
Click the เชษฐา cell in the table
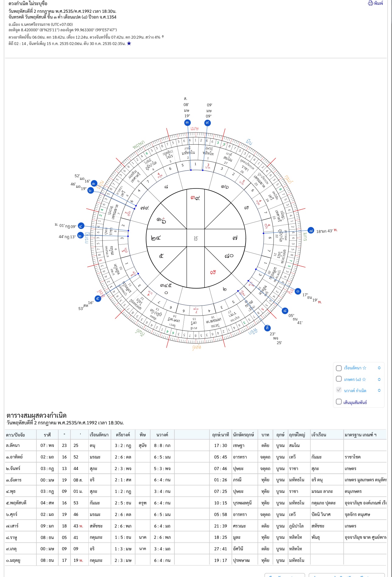click(239, 445)
